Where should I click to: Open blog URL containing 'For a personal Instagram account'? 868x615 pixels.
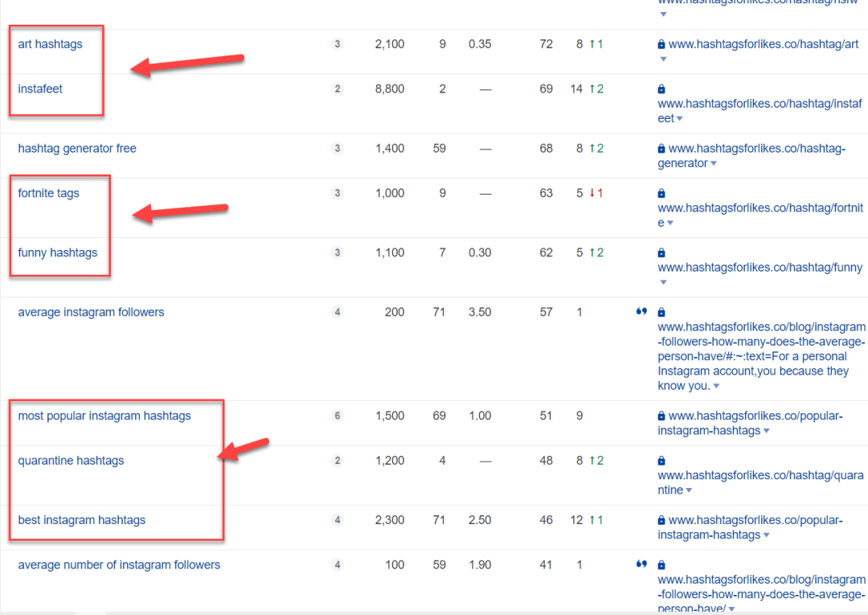pos(762,356)
